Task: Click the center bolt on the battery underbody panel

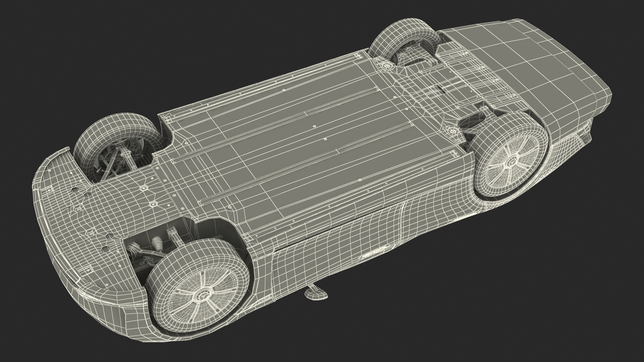Action: click(325, 139)
